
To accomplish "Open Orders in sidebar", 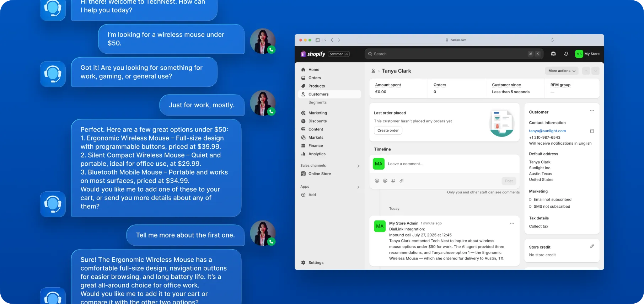I will pos(315,78).
